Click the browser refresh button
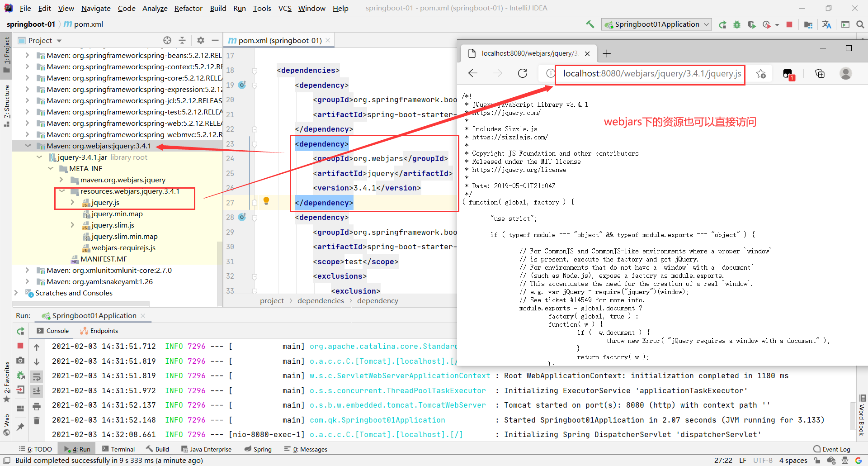 [523, 73]
